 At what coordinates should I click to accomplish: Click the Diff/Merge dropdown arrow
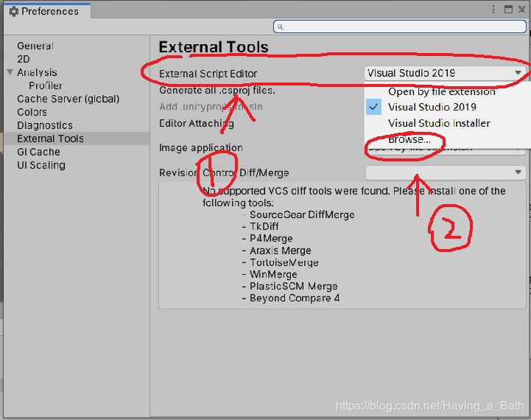(x=518, y=172)
